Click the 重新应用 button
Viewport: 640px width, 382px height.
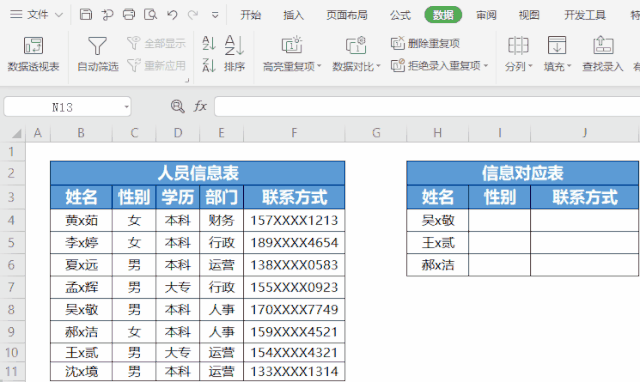point(156,65)
